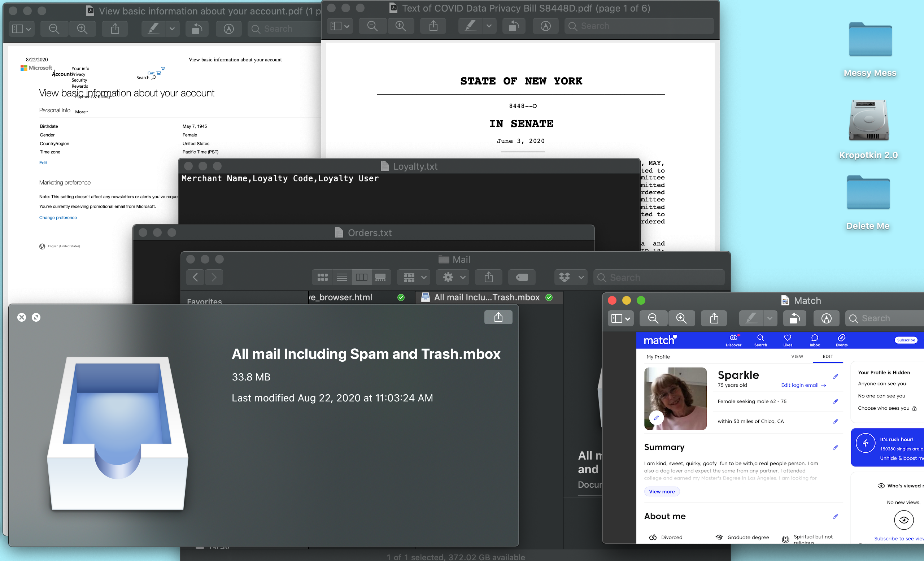Viewport: 924px width, 561px height.
Task: Select 'Anyone can see you' option
Action: click(881, 383)
